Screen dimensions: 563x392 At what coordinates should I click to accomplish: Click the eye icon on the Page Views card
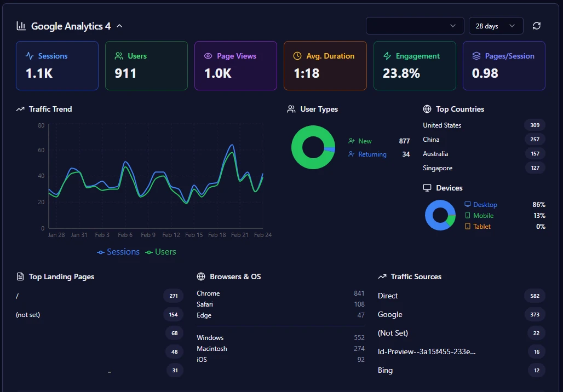(207, 56)
